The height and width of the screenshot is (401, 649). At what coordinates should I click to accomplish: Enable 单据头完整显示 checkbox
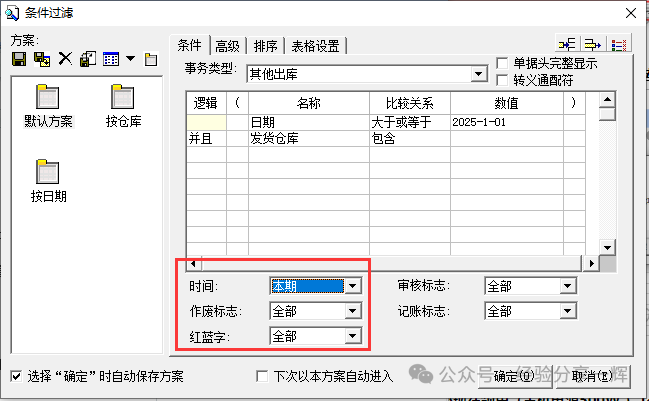(503, 63)
